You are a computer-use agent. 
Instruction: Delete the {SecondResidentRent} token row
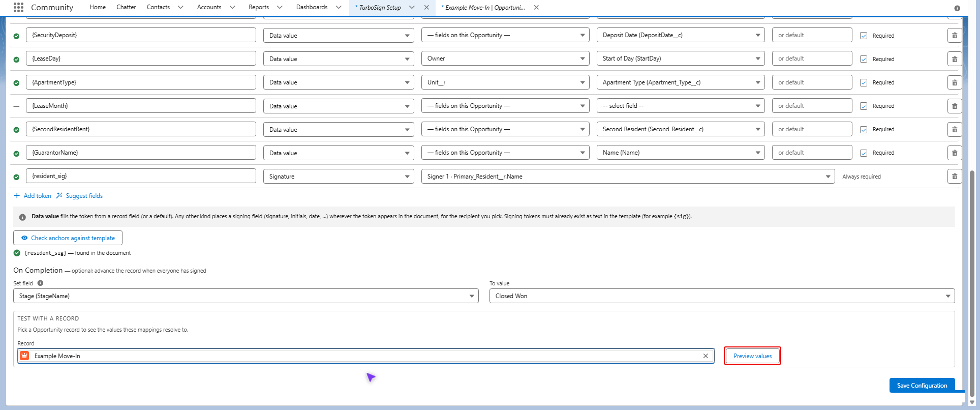coord(954,129)
